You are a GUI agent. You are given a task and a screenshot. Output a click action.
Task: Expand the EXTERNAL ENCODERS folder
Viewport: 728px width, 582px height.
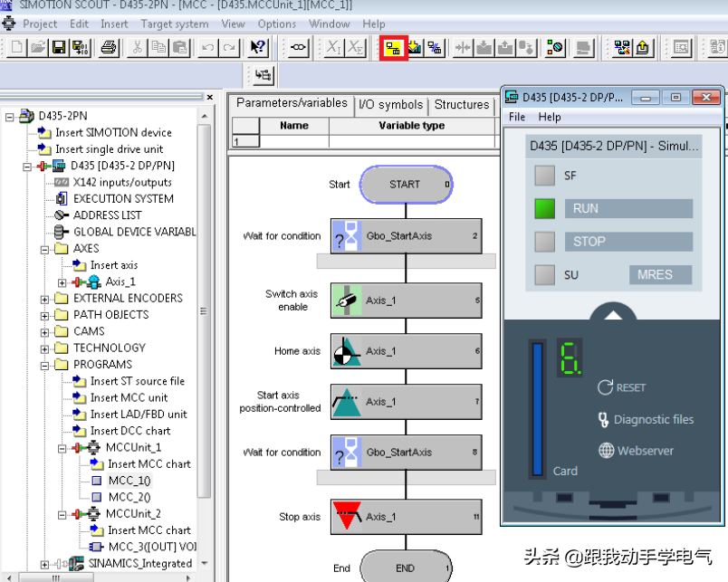point(45,299)
